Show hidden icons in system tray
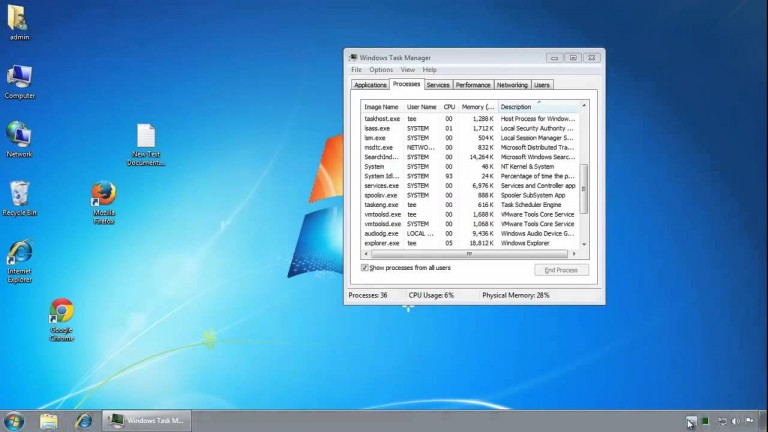This screenshot has height=432, width=768. [x=691, y=421]
